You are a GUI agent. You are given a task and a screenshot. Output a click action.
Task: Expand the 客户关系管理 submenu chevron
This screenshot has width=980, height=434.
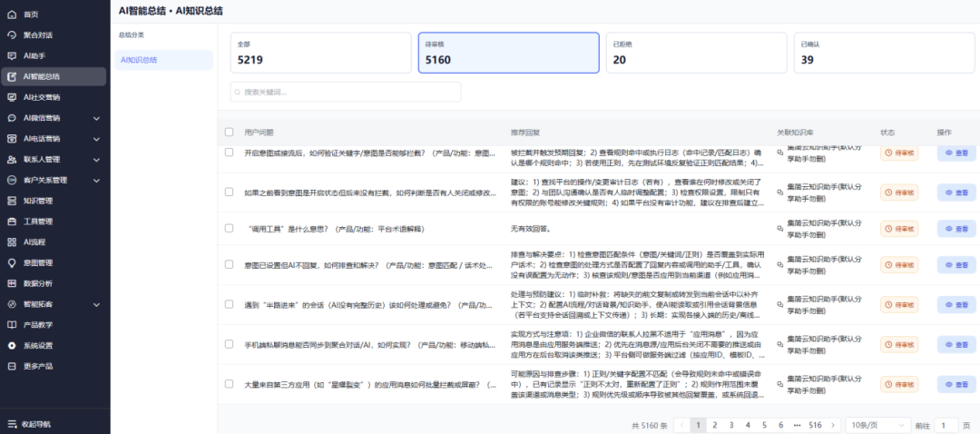tap(96, 180)
